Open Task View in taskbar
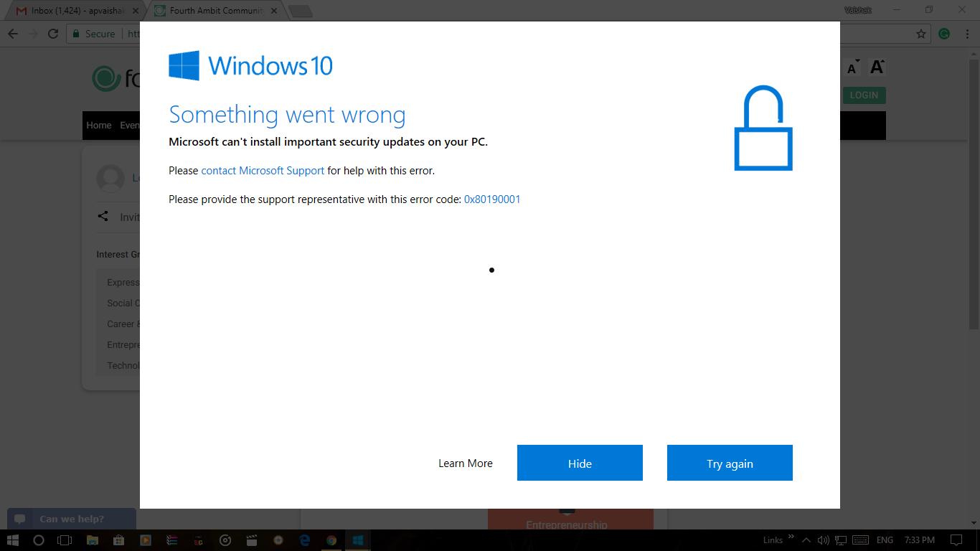Image resolution: width=980 pixels, height=551 pixels. (65, 540)
